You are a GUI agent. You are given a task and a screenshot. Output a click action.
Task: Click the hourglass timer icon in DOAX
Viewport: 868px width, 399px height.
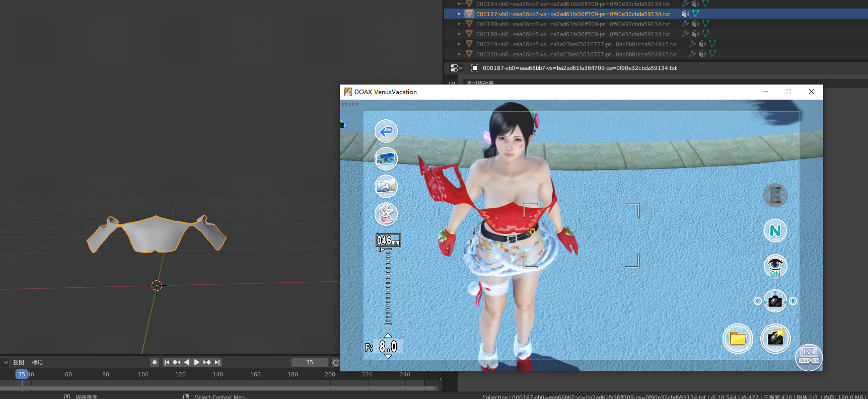(775, 195)
